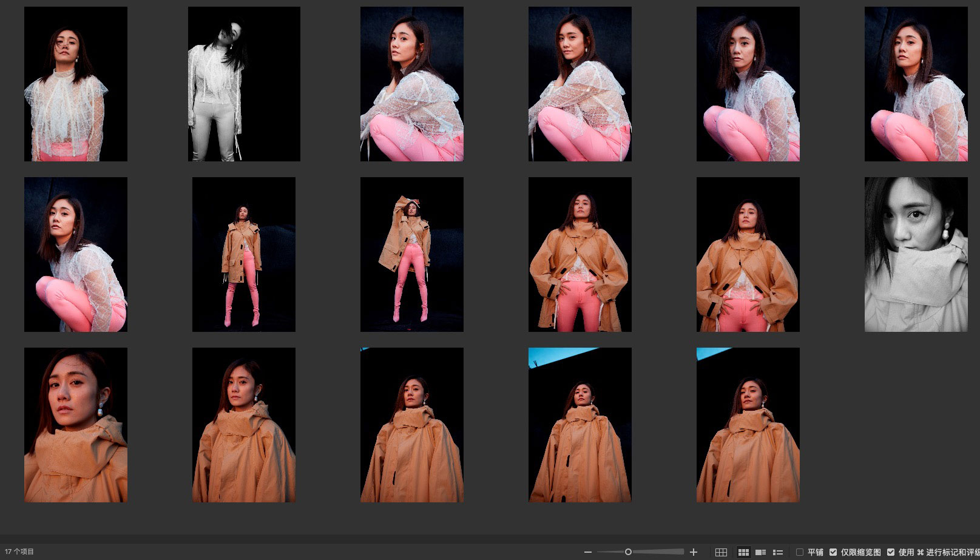Click the zoom out minus icon
Viewport: 980px width, 560px height.
coord(587,552)
